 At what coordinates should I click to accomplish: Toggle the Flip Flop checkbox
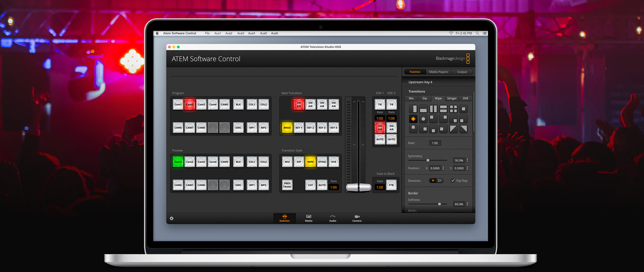[x=453, y=180]
